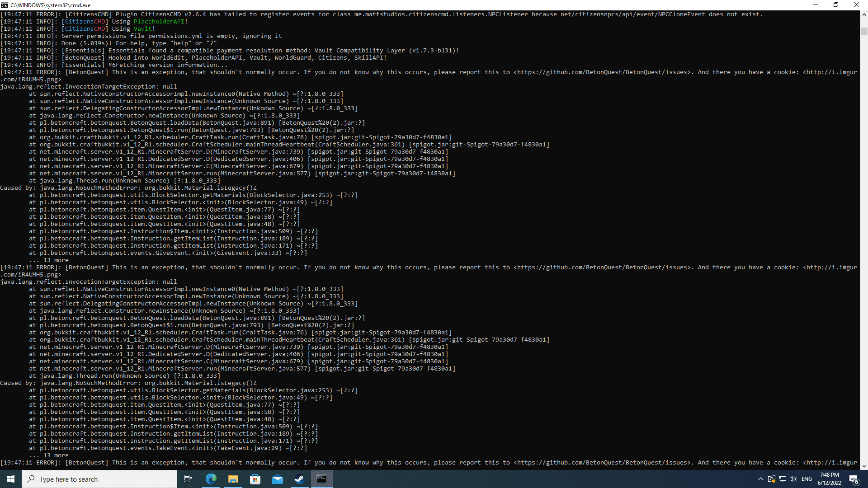
Task: Open the cmd.exe title bar system icon
Action: (x=5, y=5)
